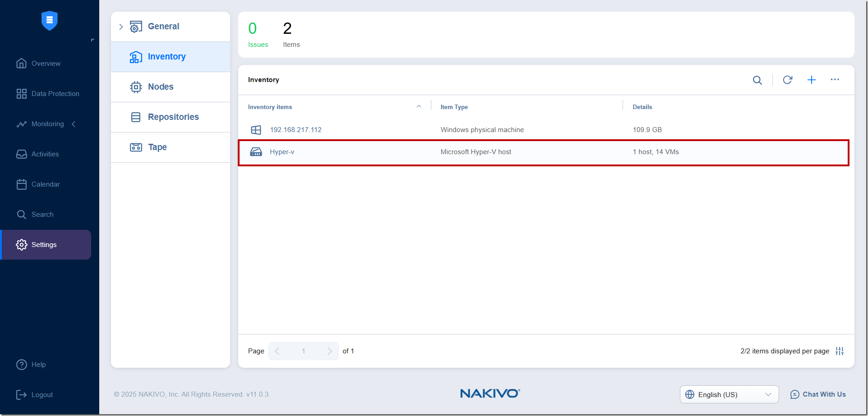Switch to the Nodes tab
Screen dimensions: 868x416
(171, 87)
